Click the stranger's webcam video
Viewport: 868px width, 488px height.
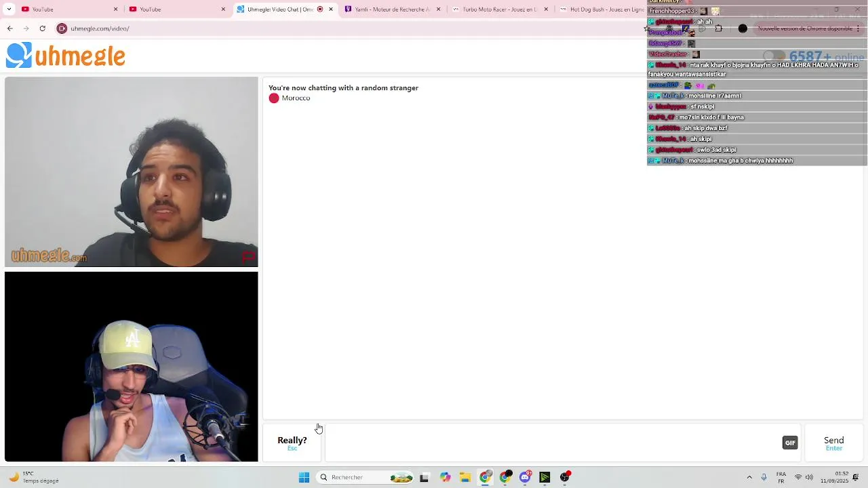tap(131, 171)
